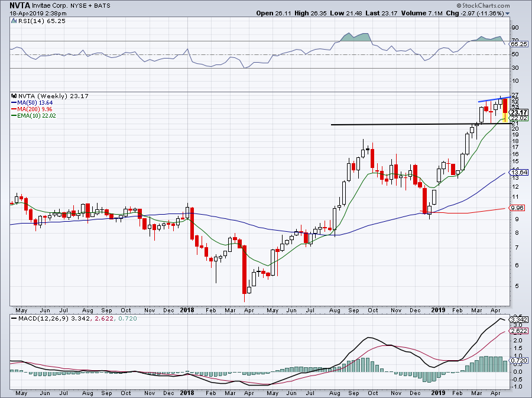532x398 pixels.
Task: Click the latest red candle highlighted in yellow
Action: tap(505, 109)
